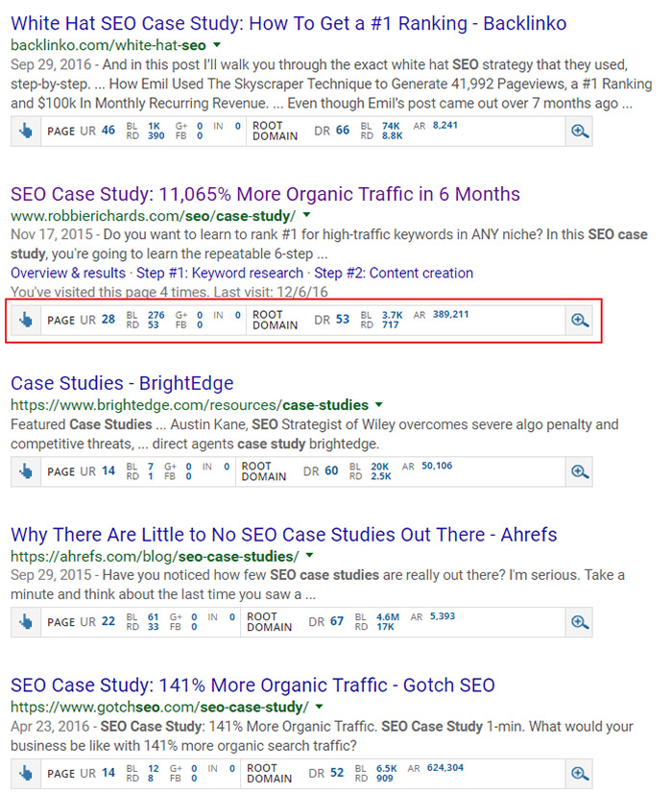The image size is (672, 794).
Task: Follow the Step #2: Content creation sitelink
Action: click(394, 273)
